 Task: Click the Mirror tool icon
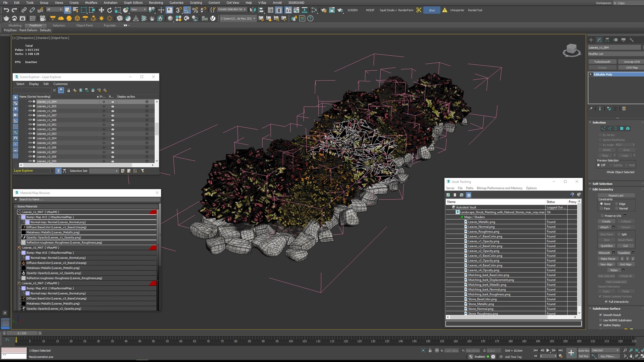click(x=253, y=10)
